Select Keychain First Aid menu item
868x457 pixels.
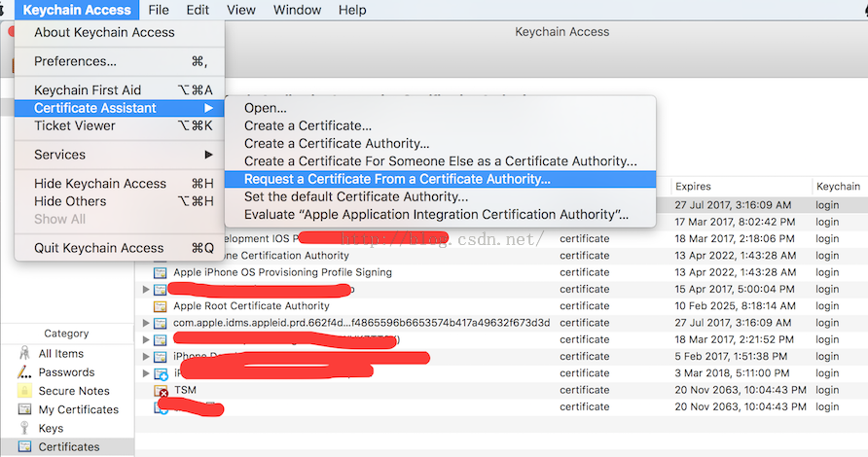click(x=88, y=90)
